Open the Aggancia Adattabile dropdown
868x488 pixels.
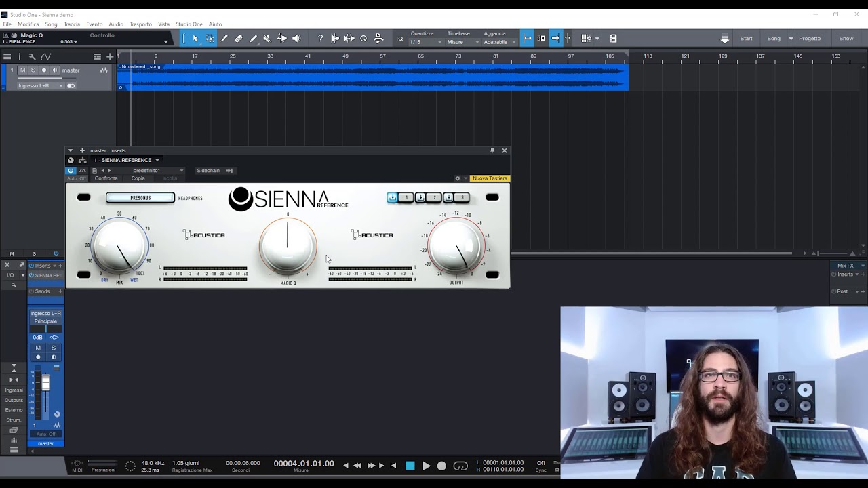(499, 42)
